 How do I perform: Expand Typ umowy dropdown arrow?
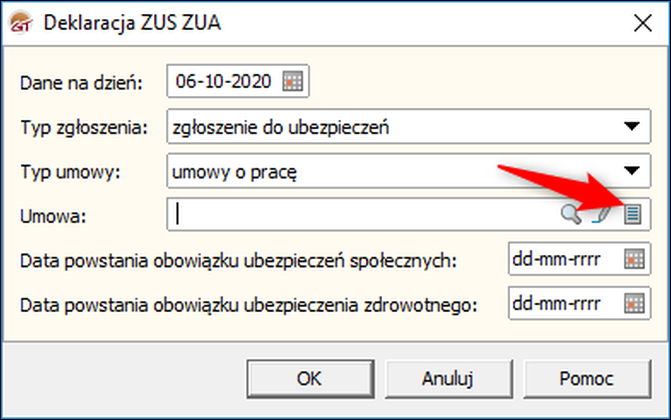[x=632, y=171]
